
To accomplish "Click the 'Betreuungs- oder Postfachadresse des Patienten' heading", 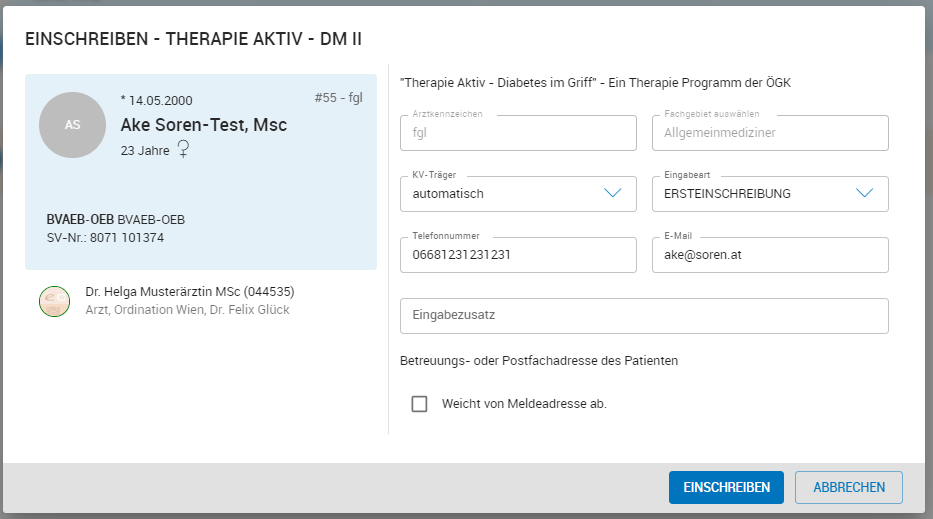I will pos(539,361).
